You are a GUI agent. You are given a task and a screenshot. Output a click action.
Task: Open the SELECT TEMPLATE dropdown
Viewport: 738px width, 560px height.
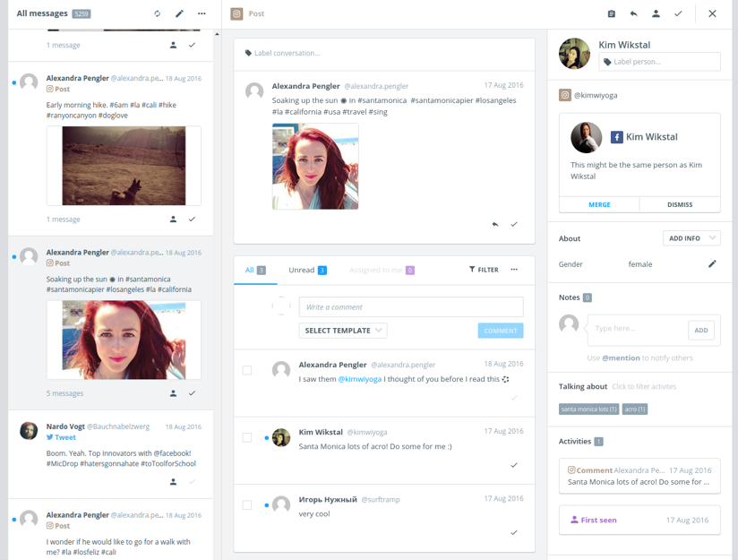coord(343,331)
